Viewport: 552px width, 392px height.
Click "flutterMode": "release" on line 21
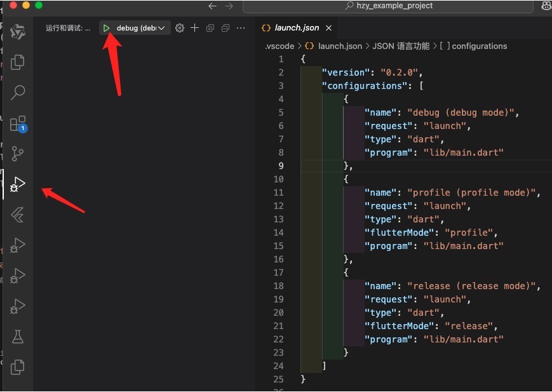tap(429, 326)
